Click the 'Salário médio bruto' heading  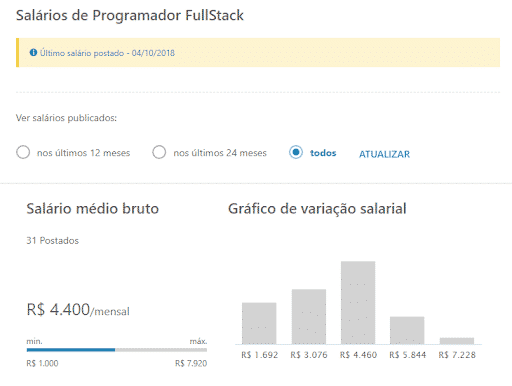tap(93, 209)
